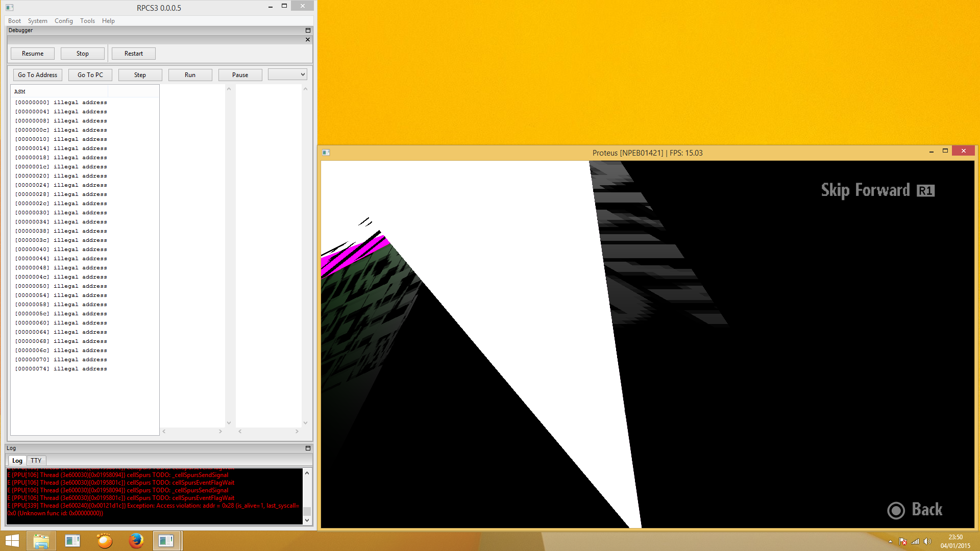980x551 pixels.
Task: Click Proteus window title icon
Action: point(326,153)
